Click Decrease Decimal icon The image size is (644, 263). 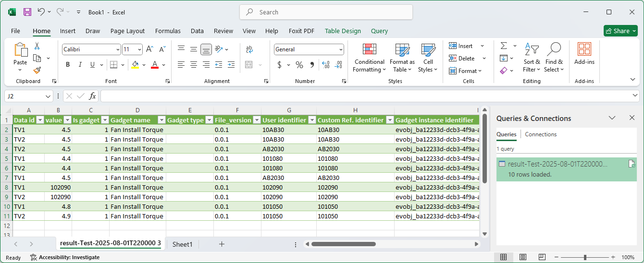[338, 65]
